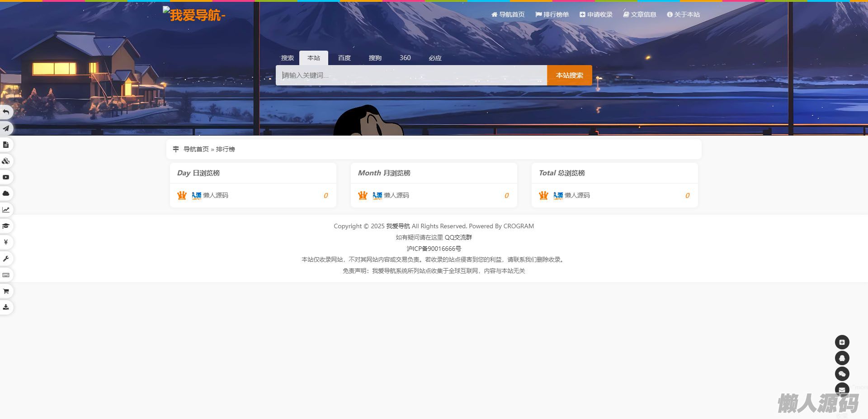Switch to the 360 search tab
This screenshot has width=868, height=419.
(405, 58)
